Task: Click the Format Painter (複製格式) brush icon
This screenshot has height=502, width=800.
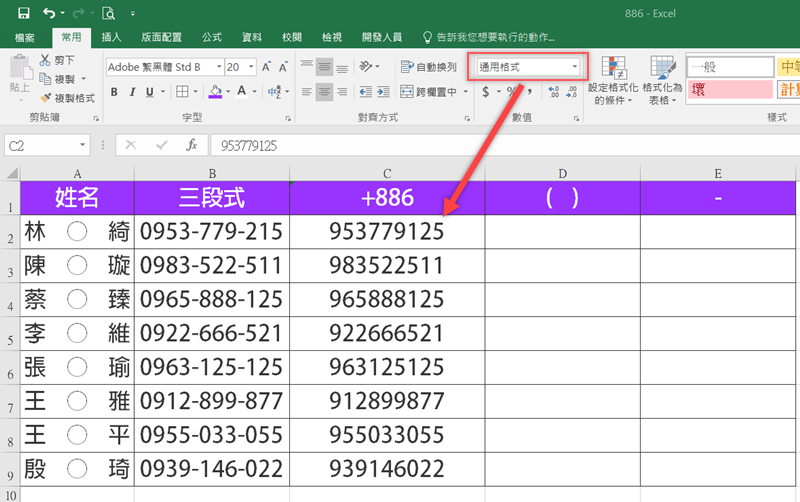Action: (x=47, y=98)
